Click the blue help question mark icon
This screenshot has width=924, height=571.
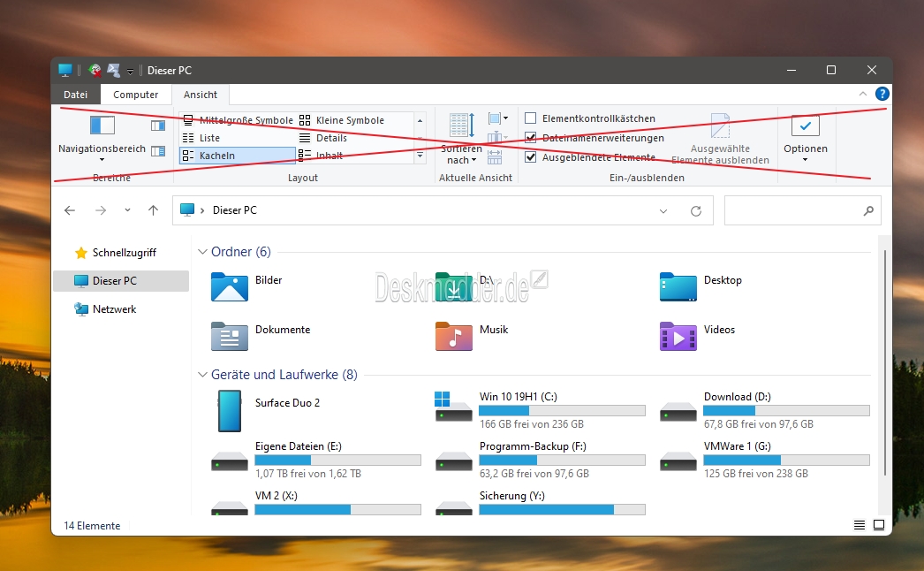point(882,95)
